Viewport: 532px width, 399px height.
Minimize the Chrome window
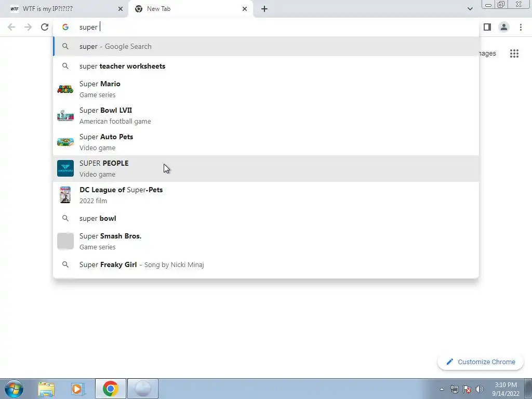click(488, 5)
